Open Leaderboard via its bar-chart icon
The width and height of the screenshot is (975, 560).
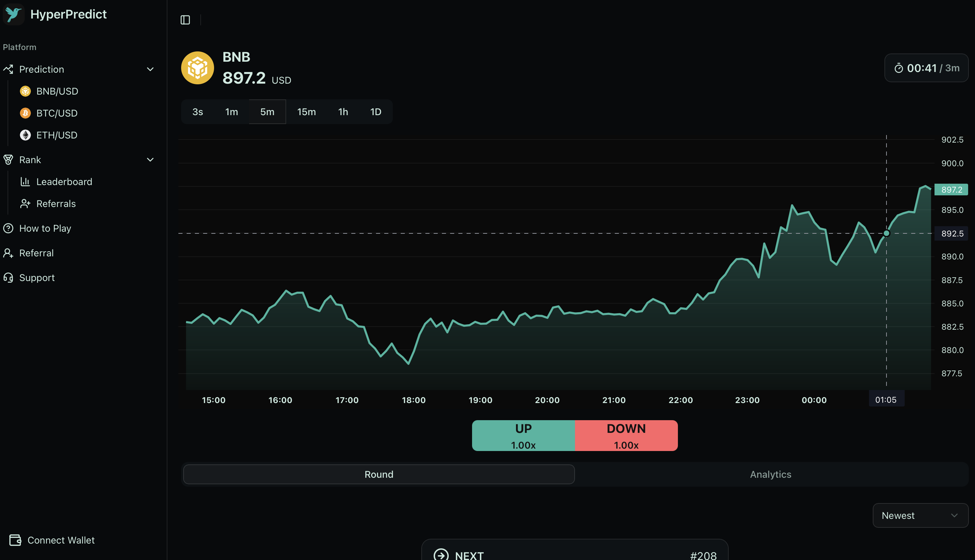[25, 182]
